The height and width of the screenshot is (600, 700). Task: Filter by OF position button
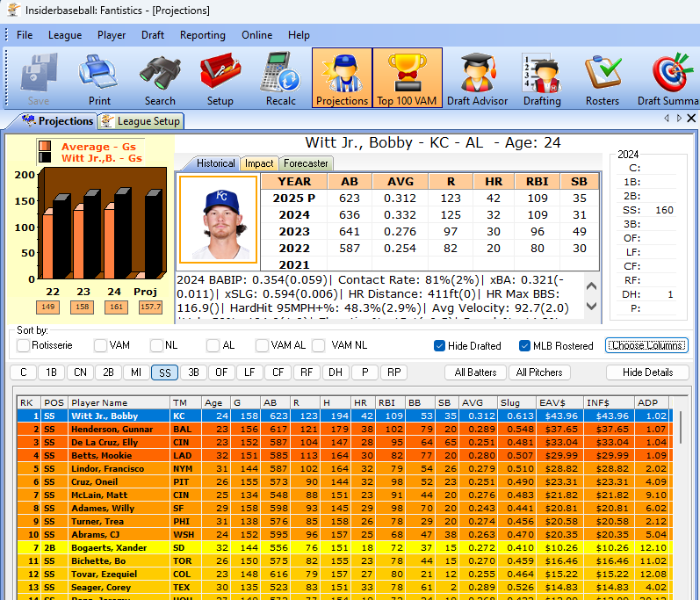[x=221, y=372]
